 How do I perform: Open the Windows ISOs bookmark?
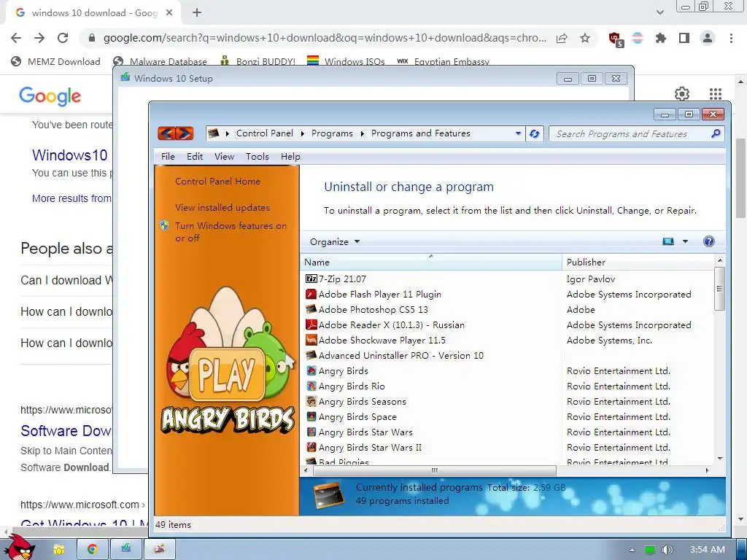click(x=346, y=61)
